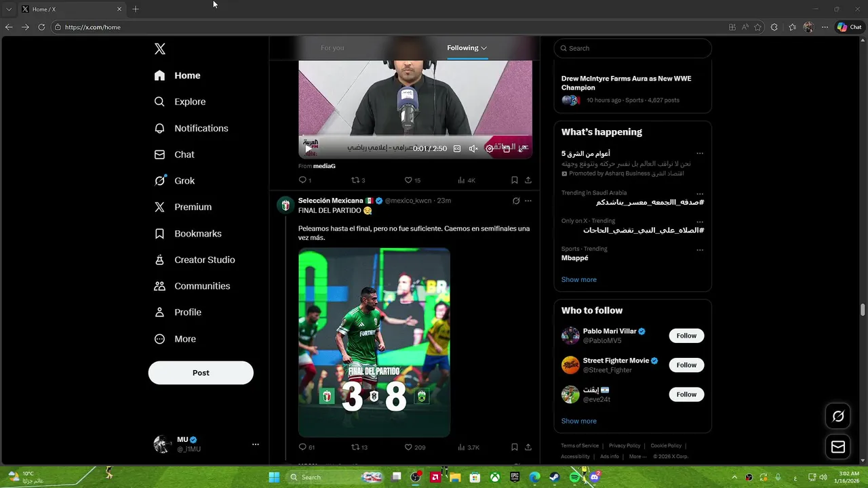Viewport: 868px width, 488px height.
Task: Click the Privacy Policy footer link
Action: (625, 445)
